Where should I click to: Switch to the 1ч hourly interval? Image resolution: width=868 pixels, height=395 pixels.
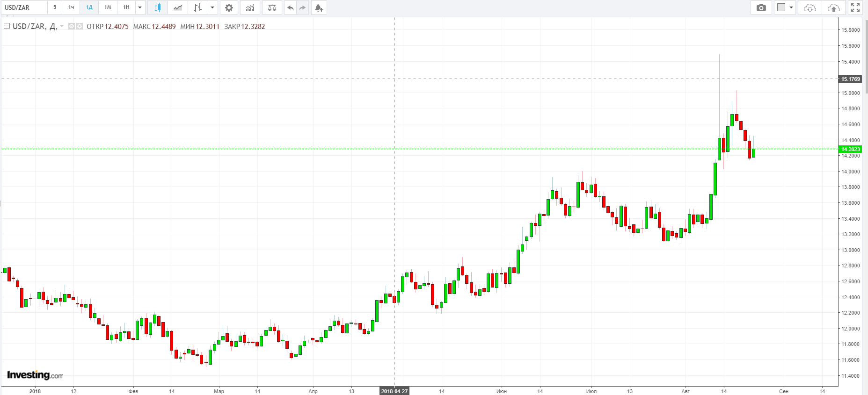[x=71, y=7]
